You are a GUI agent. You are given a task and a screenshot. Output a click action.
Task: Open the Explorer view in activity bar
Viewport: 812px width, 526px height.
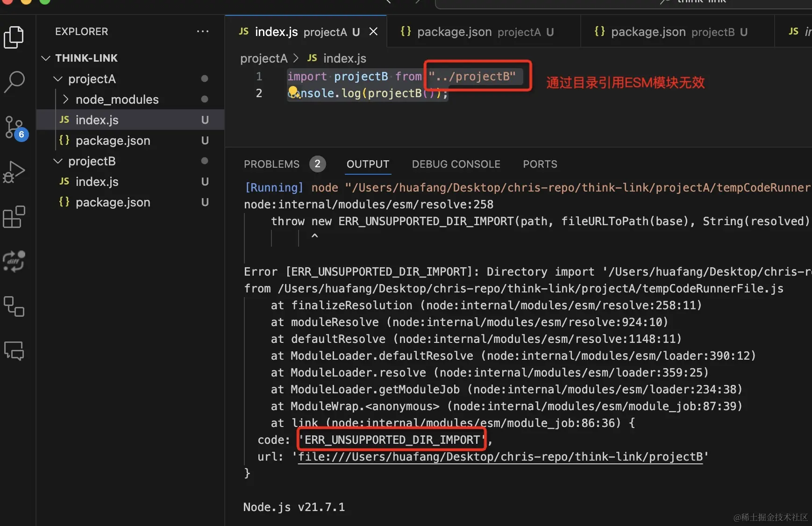click(x=14, y=37)
